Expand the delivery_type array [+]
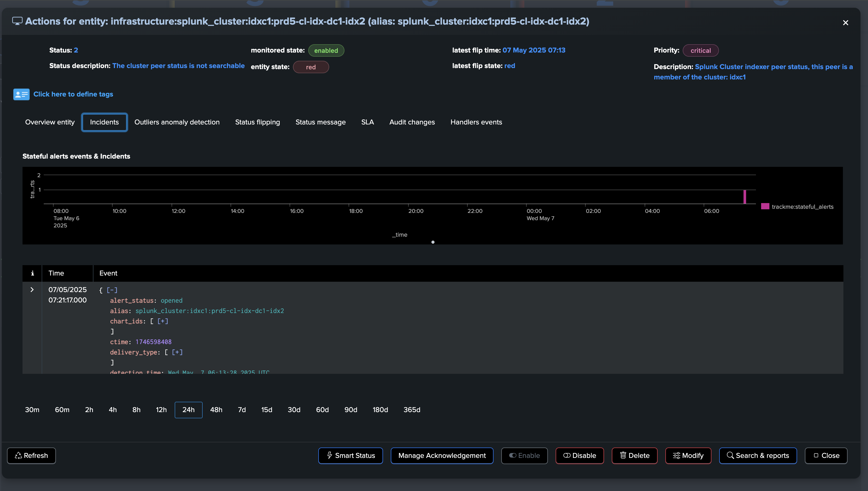 [x=177, y=352]
